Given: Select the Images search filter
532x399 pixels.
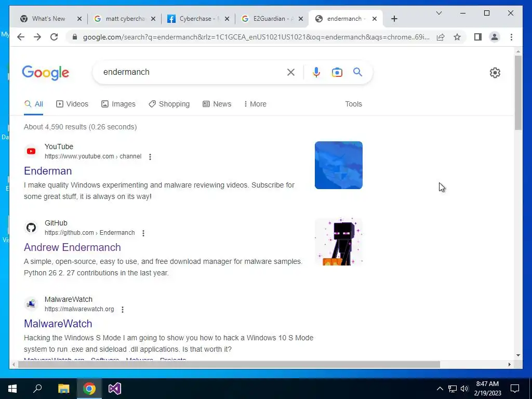Looking at the screenshot, I should point(118,104).
